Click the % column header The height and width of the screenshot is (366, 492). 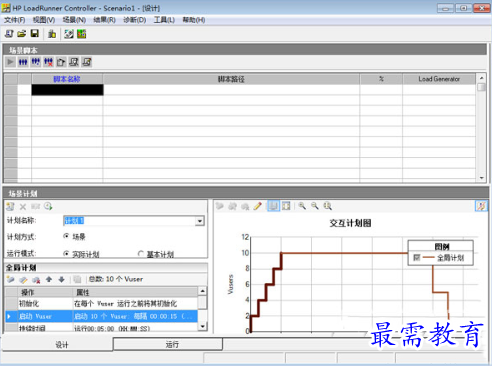[x=381, y=79]
